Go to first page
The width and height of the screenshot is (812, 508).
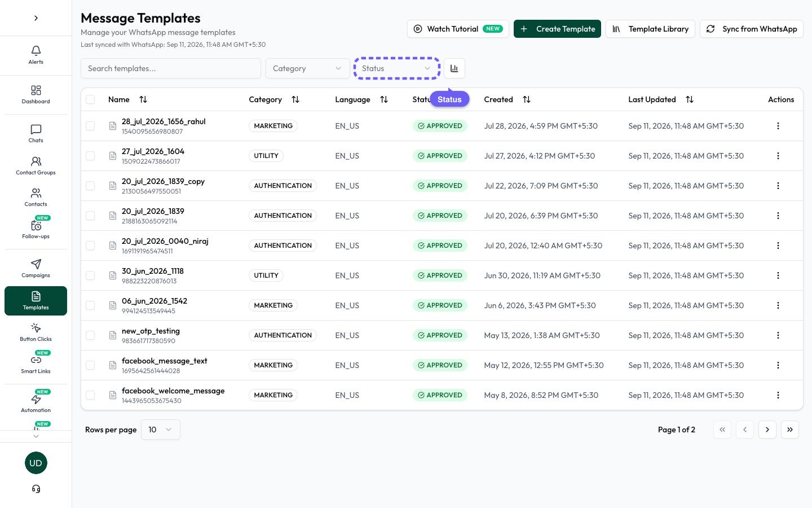(x=722, y=430)
